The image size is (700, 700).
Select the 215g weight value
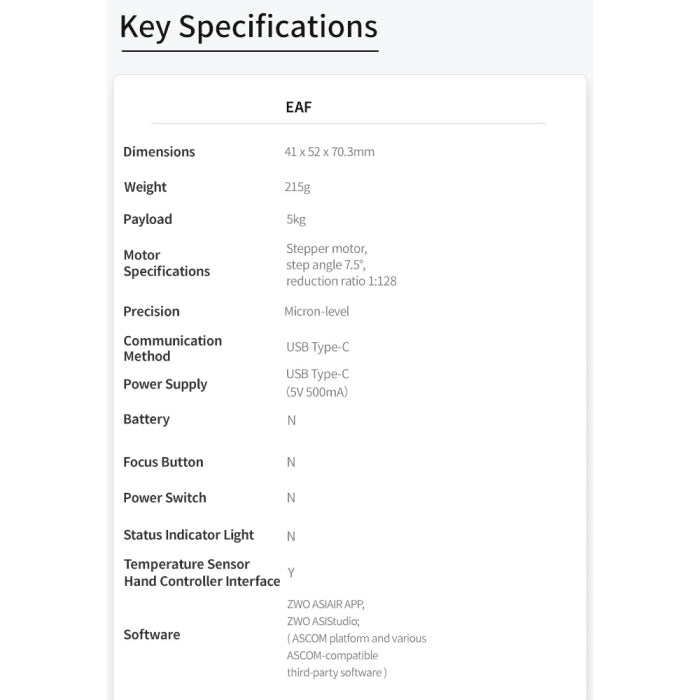[297, 187]
